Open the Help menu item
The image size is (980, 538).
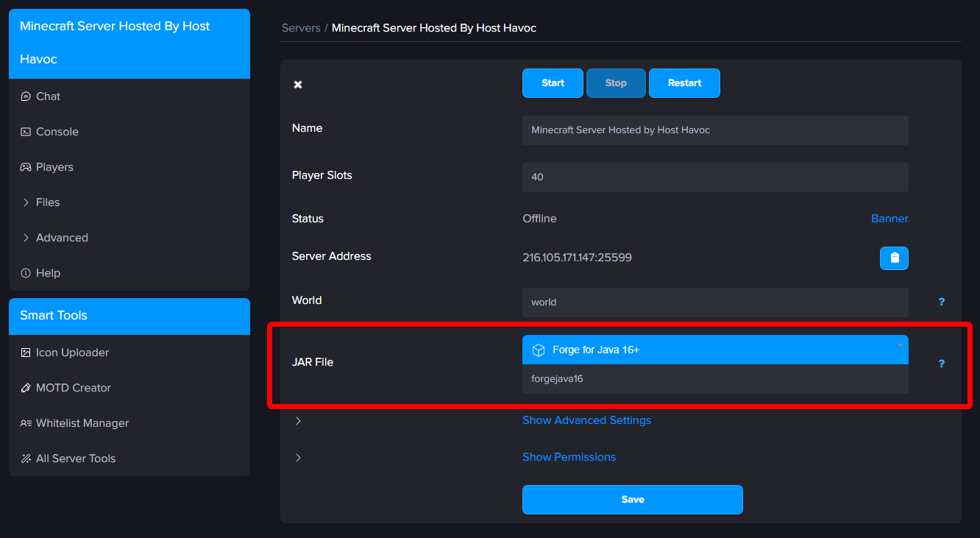pyautogui.click(x=129, y=273)
